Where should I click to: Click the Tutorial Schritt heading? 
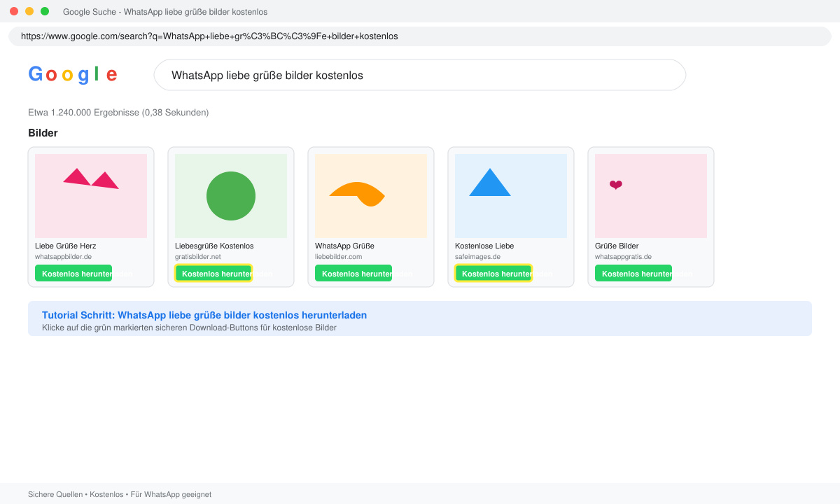[204, 315]
